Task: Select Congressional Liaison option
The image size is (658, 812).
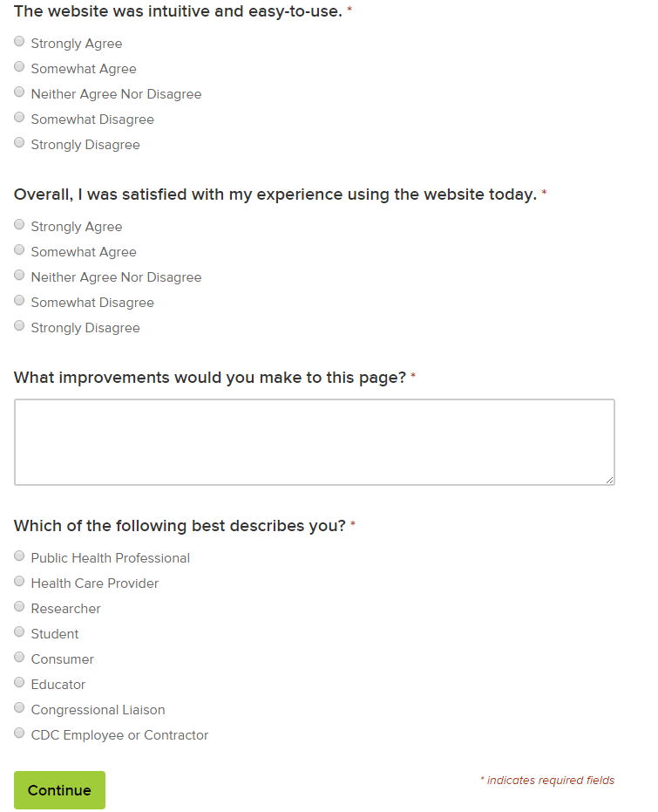Action: coord(19,708)
